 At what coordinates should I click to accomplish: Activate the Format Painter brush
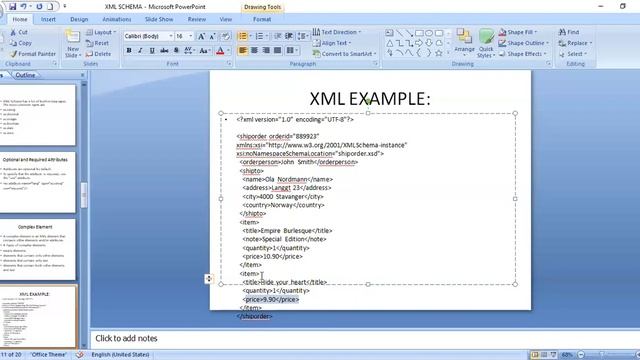[13, 54]
